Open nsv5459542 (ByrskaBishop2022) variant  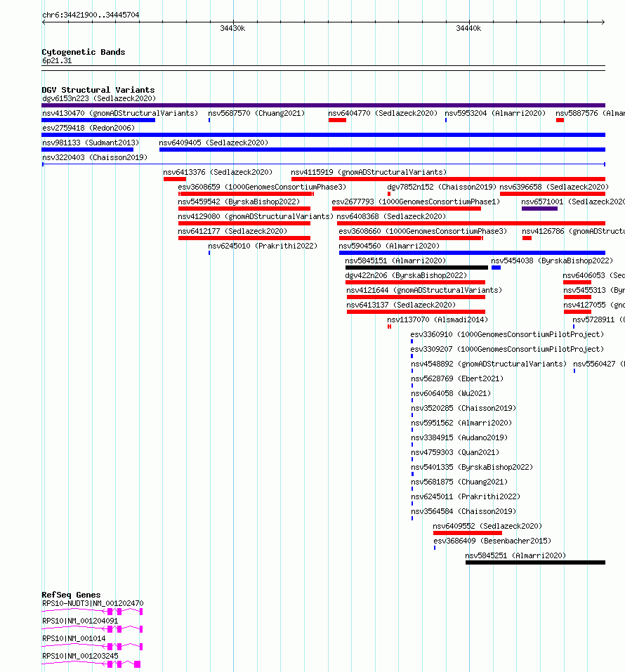[239, 202]
